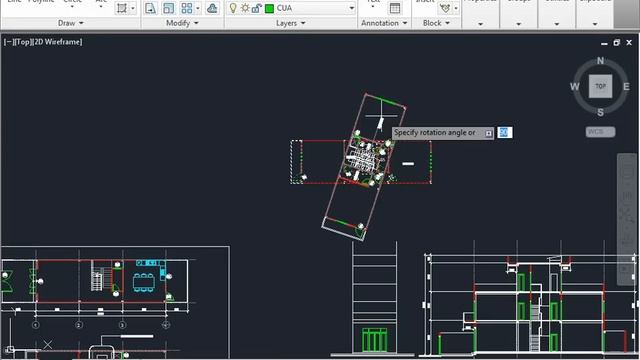
Task: Choose the Array tool icon
Action: click(187, 8)
